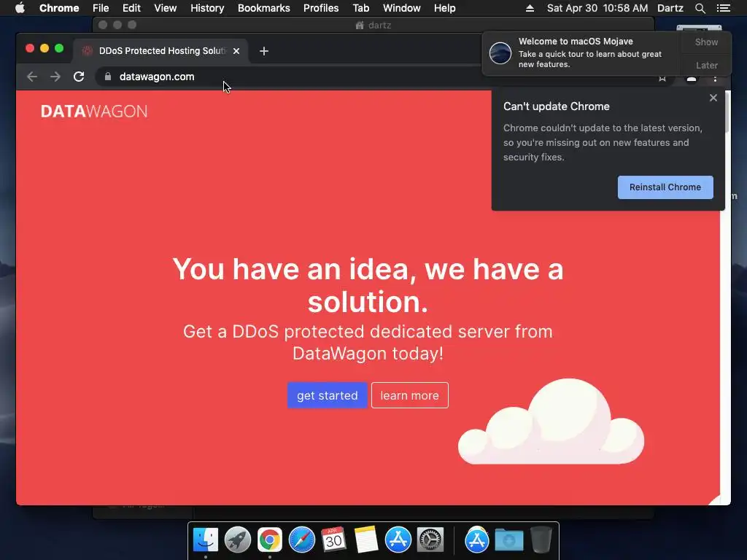Go back with Chrome's back arrow

coord(32,77)
